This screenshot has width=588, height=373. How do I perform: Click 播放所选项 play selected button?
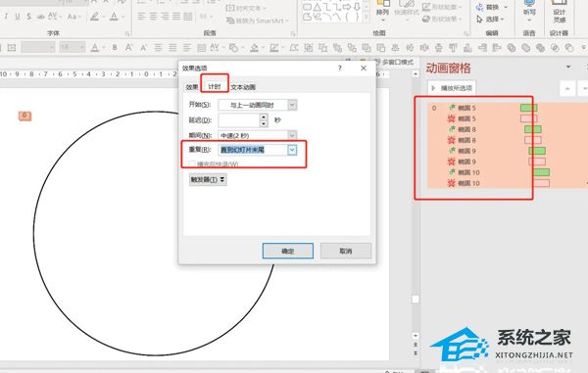(452, 88)
